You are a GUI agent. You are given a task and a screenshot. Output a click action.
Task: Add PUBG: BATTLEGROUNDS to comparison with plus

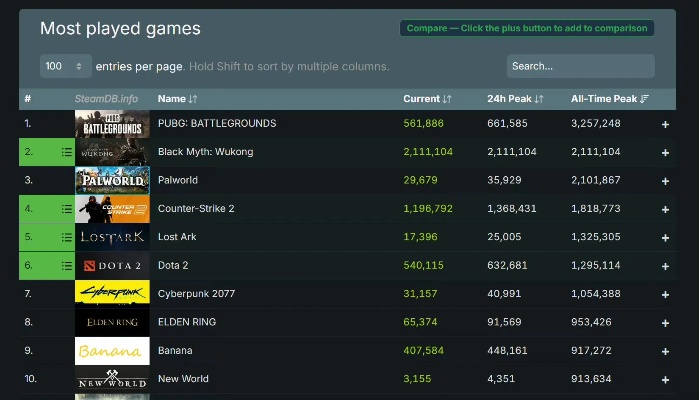pyautogui.click(x=665, y=124)
